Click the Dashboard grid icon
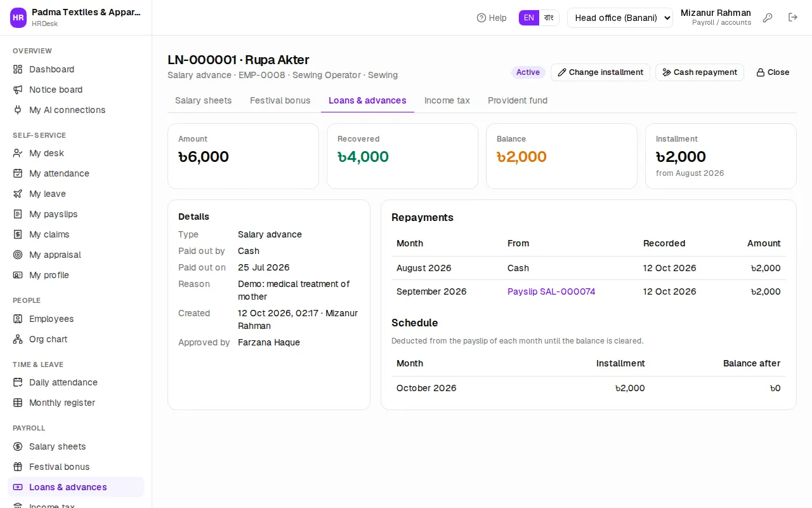Image resolution: width=812 pixels, height=508 pixels. pyautogui.click(x=18, y=69)
